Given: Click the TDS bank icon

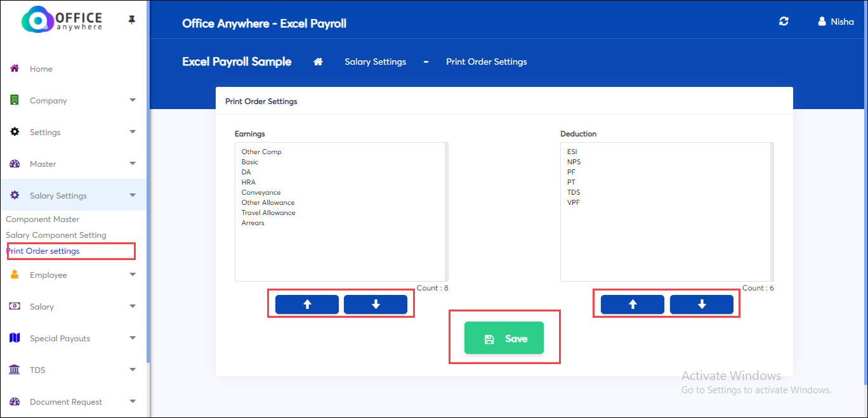Looking at the screenshot, I should pos(15,370).
